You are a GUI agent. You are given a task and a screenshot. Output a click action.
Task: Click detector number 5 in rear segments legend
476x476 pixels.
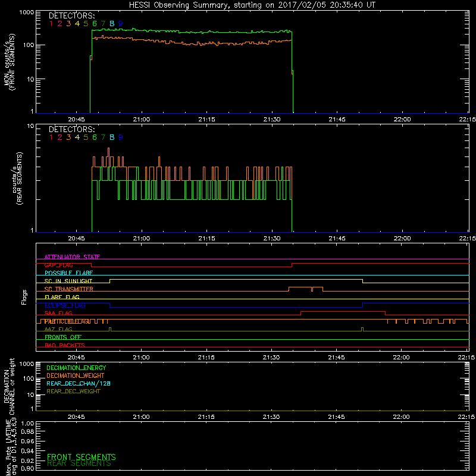coord(86,137)
